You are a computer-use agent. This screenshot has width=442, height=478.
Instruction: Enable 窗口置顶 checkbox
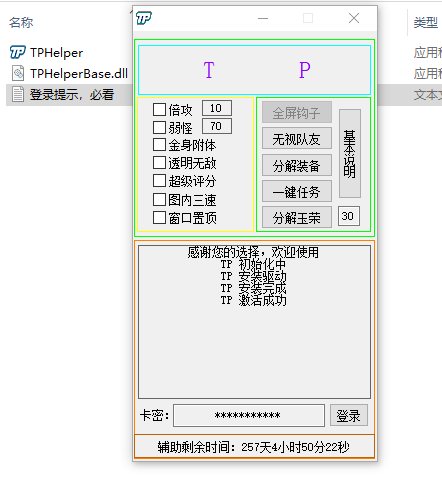(159, 218)
